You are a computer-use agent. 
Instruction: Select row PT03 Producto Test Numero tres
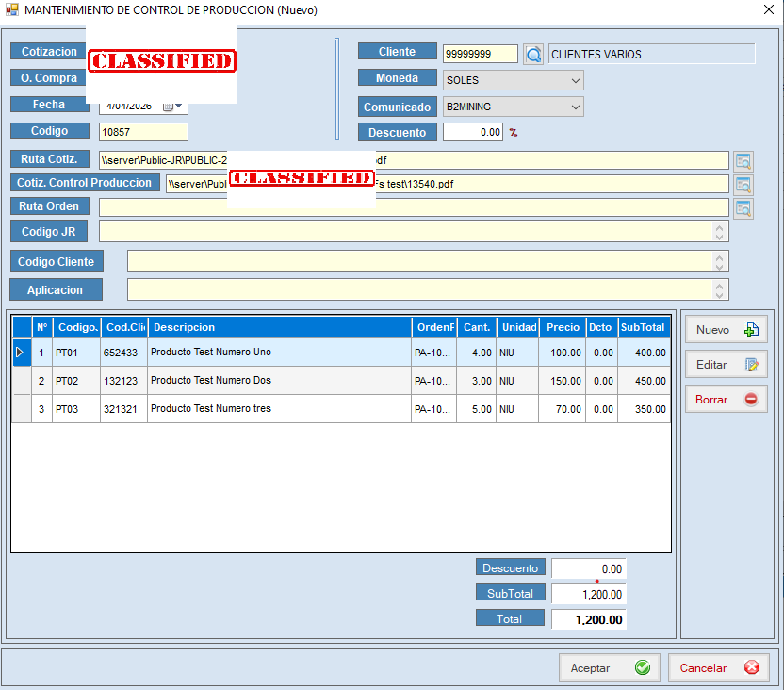point(278,409)
